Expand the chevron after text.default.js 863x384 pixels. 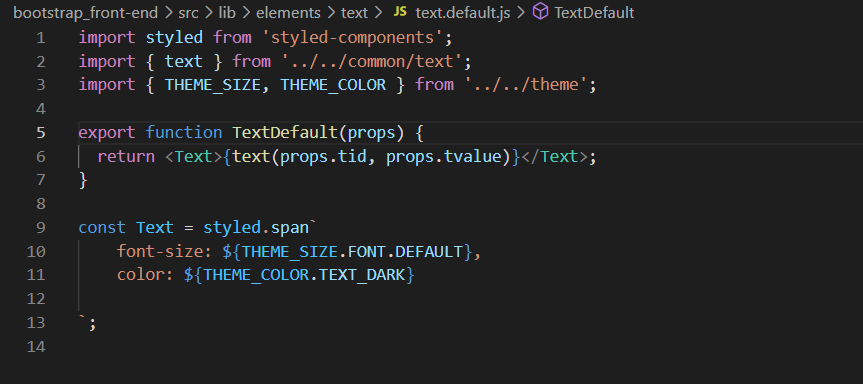(x=521, y=13)
